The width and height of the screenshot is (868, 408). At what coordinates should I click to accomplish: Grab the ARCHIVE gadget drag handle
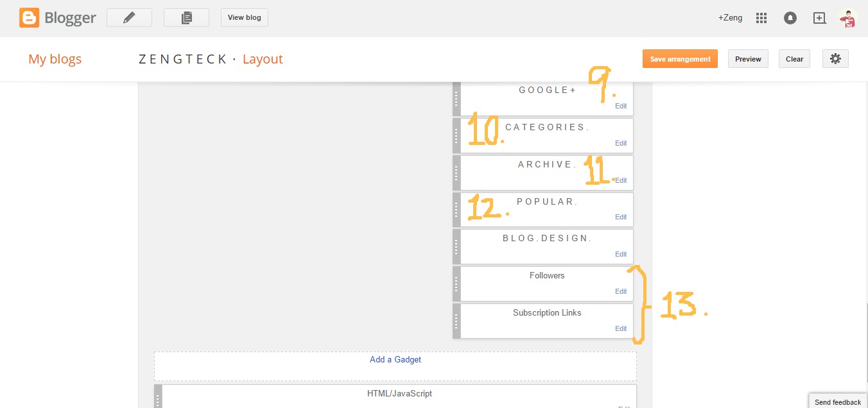[456, 173]
